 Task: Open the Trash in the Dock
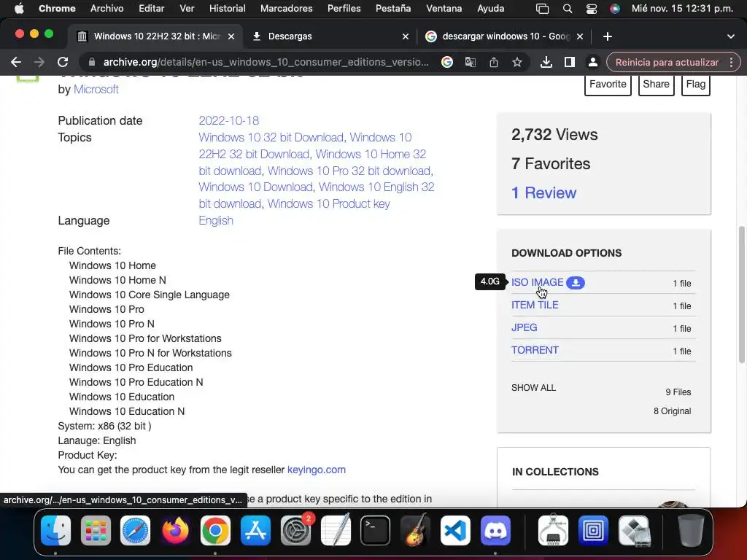click(691, 530)
